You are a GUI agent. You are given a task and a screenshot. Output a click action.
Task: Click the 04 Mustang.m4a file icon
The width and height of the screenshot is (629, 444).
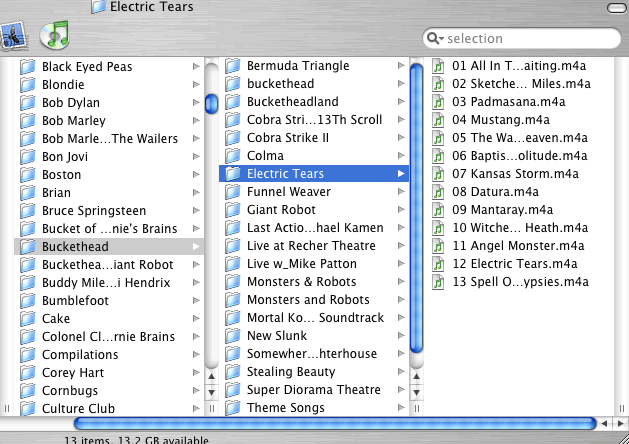click(x=438, y=120)
